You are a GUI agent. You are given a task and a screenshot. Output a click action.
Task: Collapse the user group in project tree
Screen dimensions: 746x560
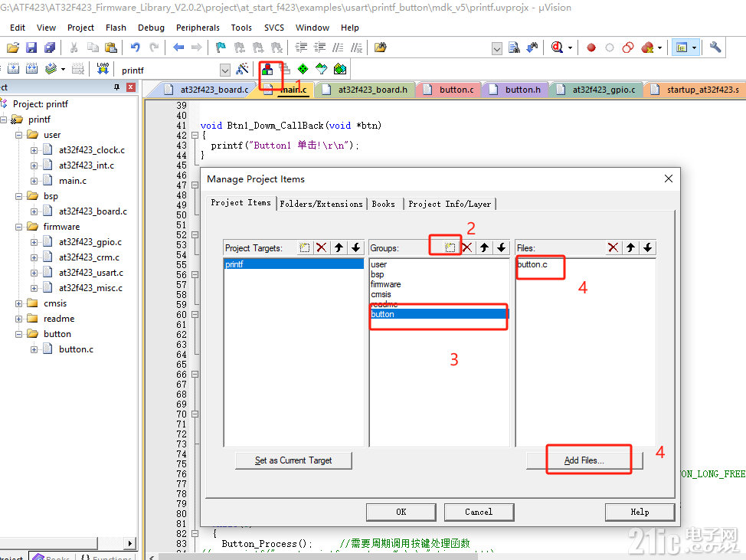(x=18, y=135)
